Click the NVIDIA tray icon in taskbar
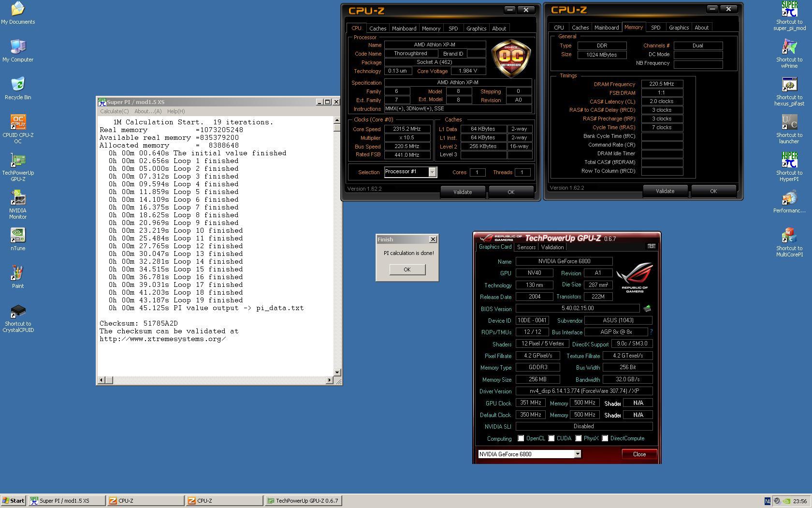This screenshot has width=812, height=508. [x=787, y=501]
